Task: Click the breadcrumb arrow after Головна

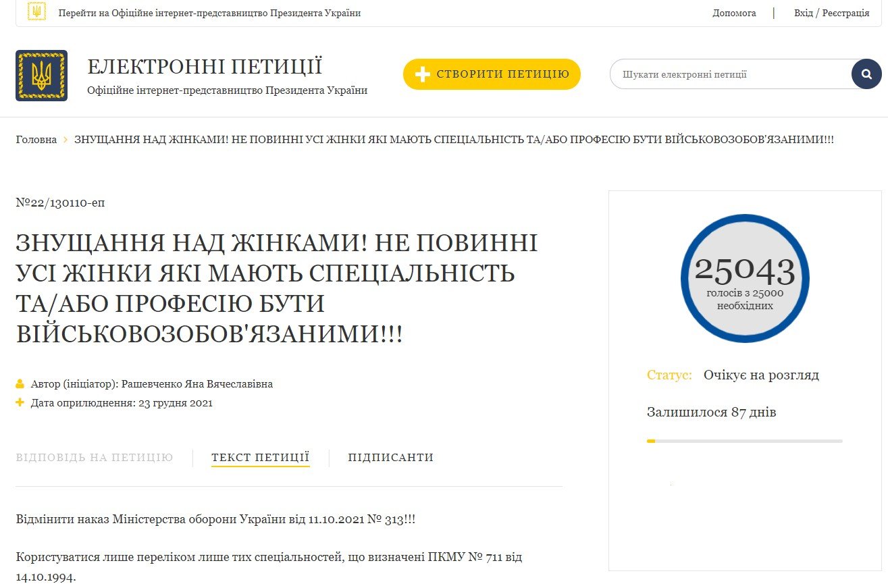Action: click(x=66, y=140)
